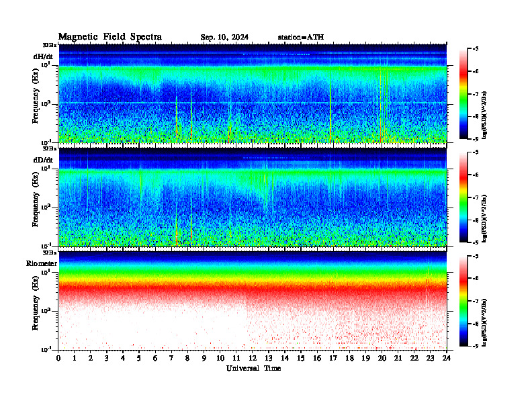
Task: Click the log PSD label beside dH/dt color bar
Action: pos(485,115)
